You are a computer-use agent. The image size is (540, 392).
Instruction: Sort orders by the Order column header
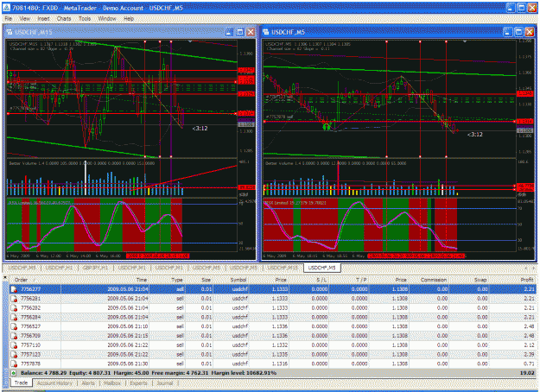pos(35,280)
